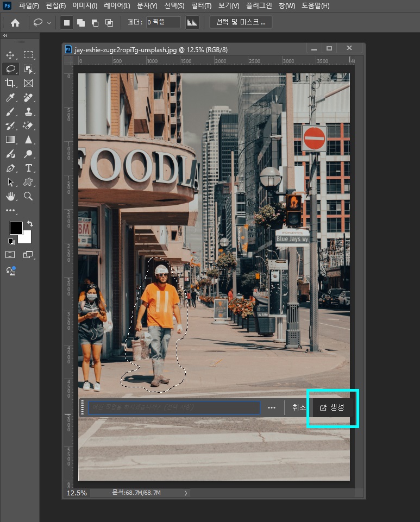
Task: Select the Spot Healing Brush tool
Action: tap(28, 97)
